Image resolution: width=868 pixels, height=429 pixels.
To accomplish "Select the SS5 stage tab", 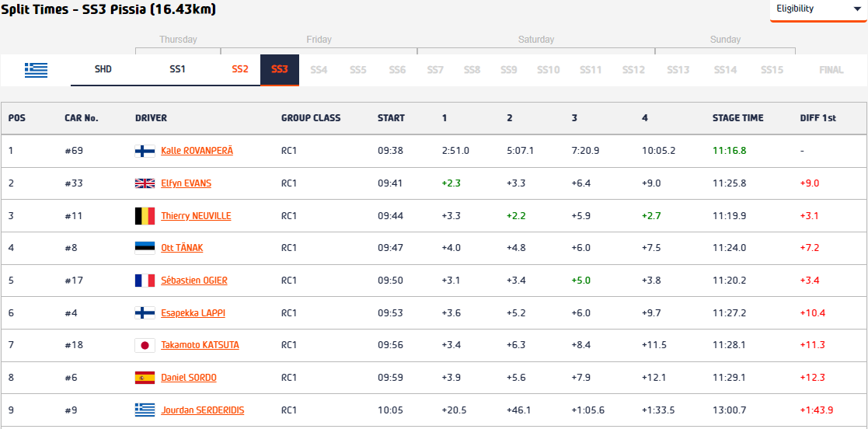I will click(358, 70).
